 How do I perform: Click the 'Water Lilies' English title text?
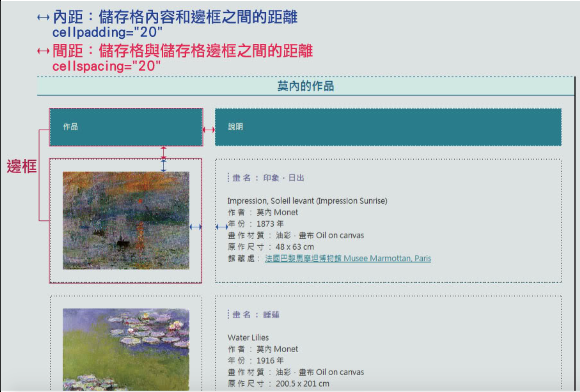point(248,337)
